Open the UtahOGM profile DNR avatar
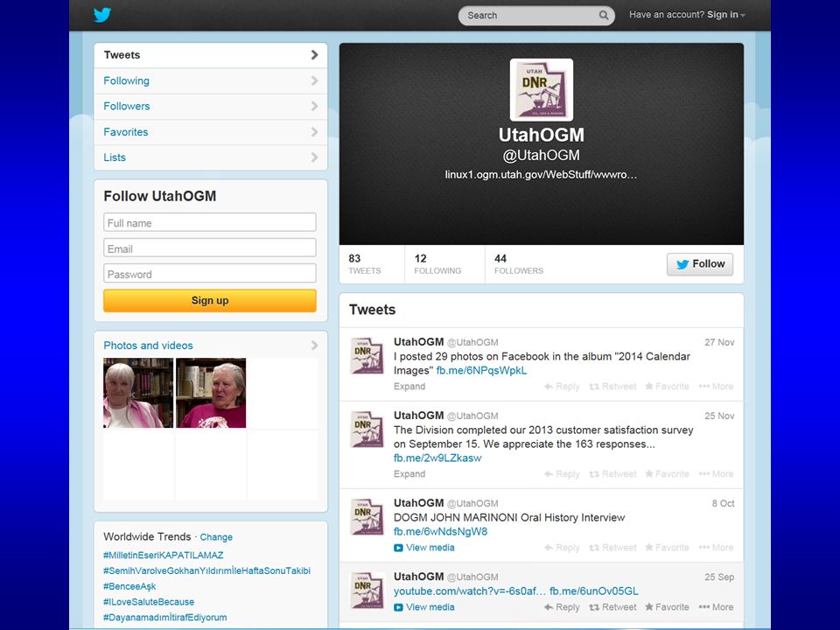This screenshot has height=630, width=840. click(x=541, y=90)
